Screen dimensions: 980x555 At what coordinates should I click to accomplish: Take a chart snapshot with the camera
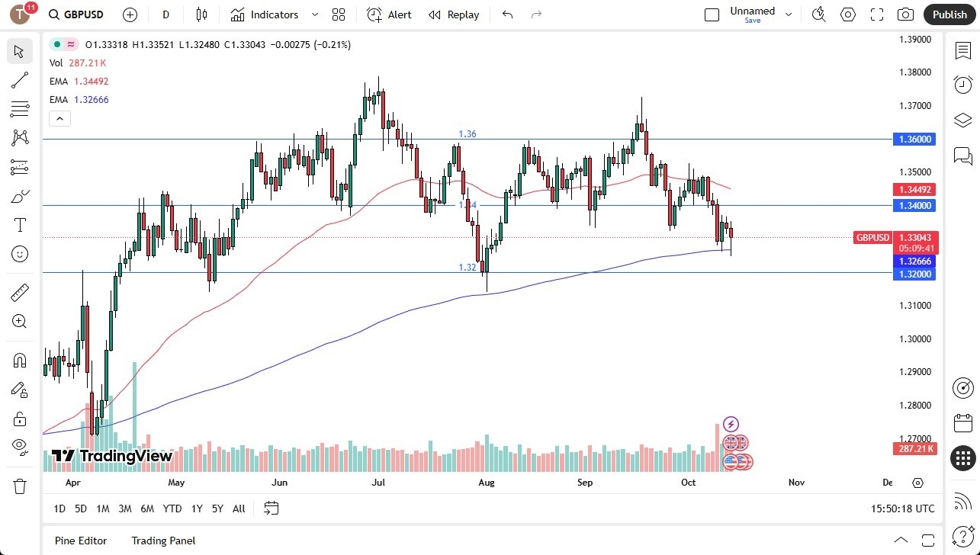[905, 14]
